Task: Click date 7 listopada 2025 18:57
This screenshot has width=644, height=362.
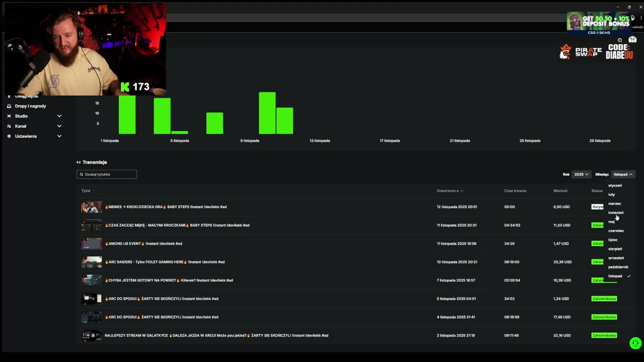Action: tap(456, 280)
